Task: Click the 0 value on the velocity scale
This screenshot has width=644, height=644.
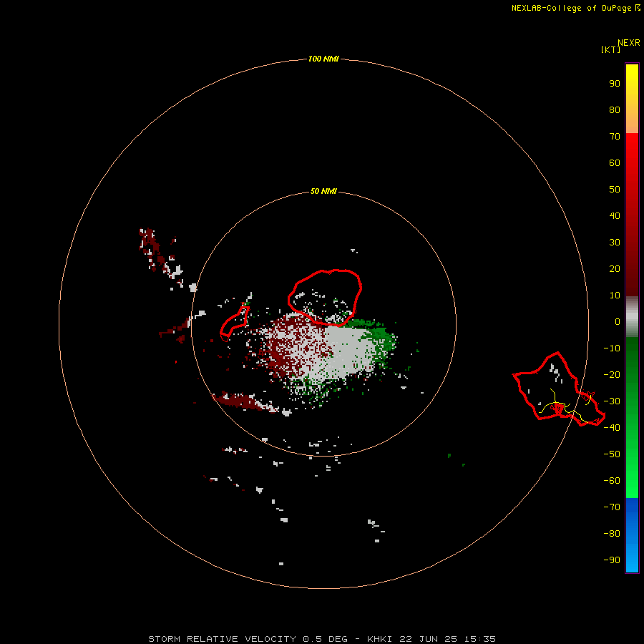Action: (x=618, y=321)
